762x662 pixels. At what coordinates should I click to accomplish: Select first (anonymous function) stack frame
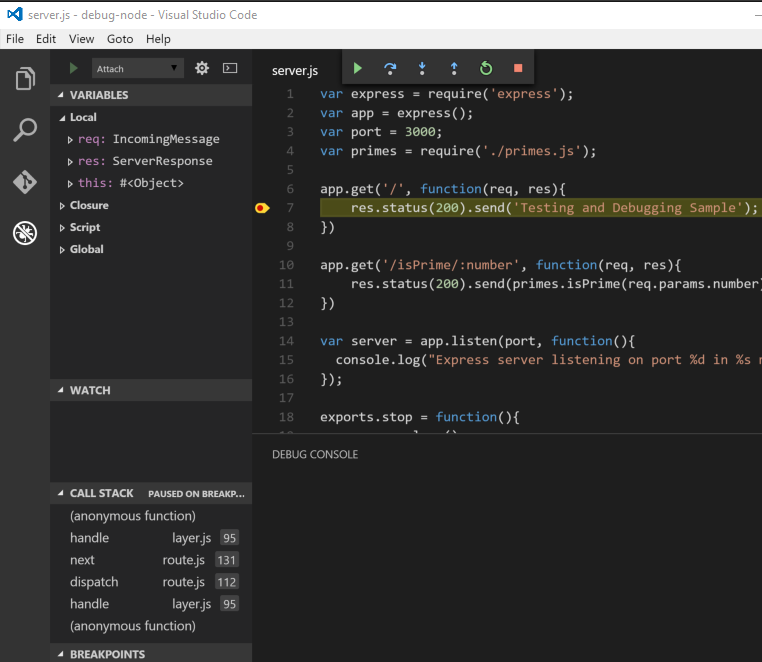pyautogui.click(x=151, y=516)
